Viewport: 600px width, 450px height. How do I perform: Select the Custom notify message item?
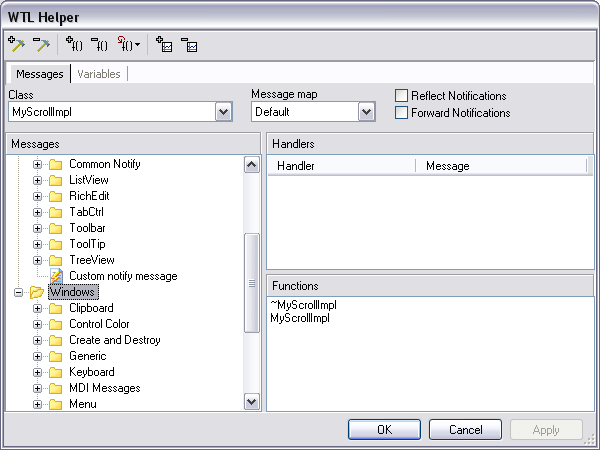click(122, 276)
